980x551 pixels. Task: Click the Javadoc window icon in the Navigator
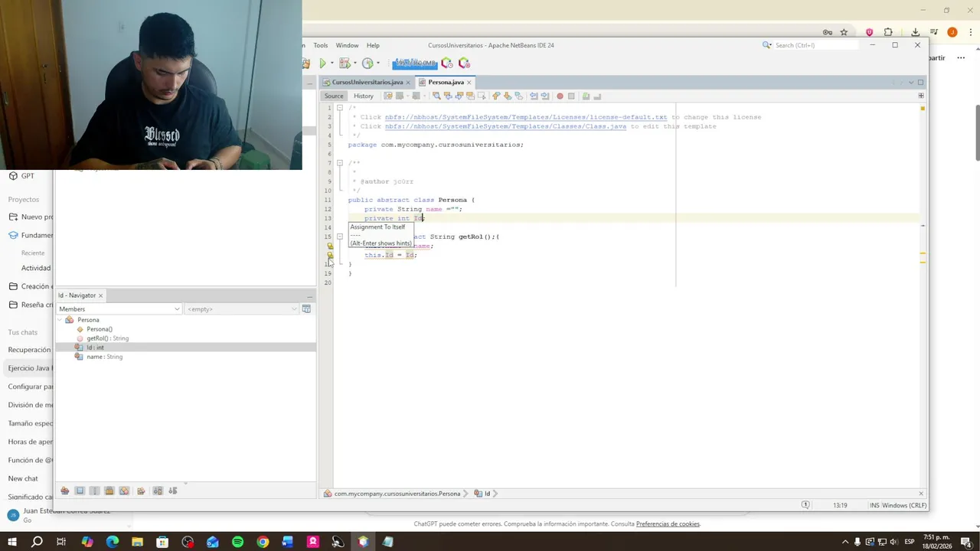(x=306, y=309)
